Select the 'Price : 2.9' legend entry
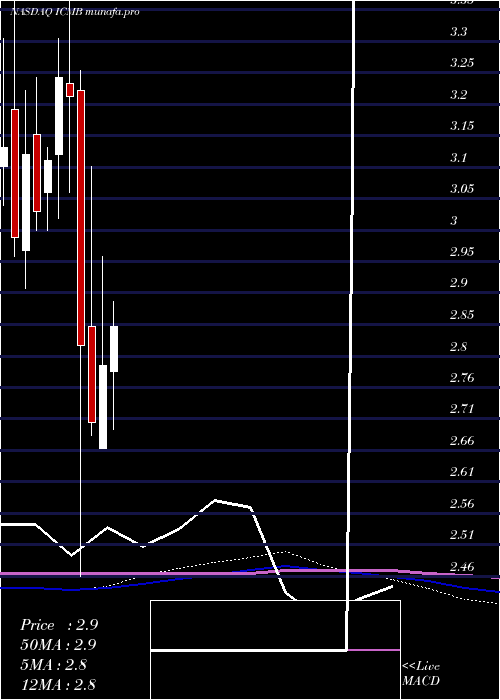This screenshot has height=700, width=500. (59, 625)
